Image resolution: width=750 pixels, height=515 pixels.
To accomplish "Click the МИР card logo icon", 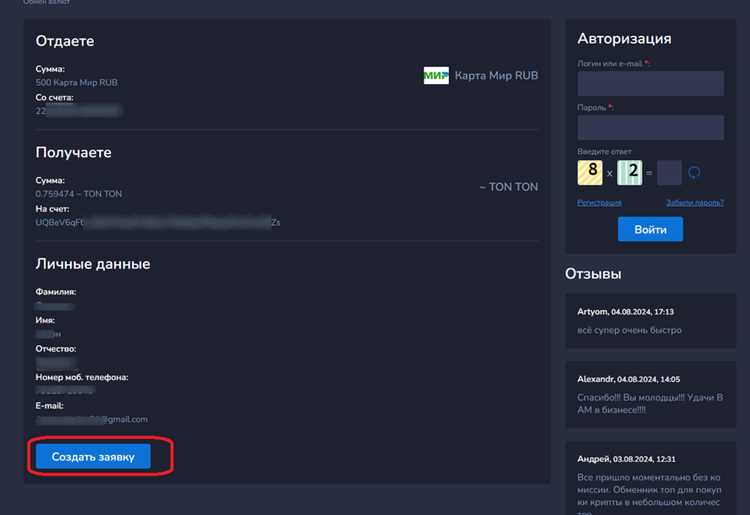I will [x=436, y=76].
